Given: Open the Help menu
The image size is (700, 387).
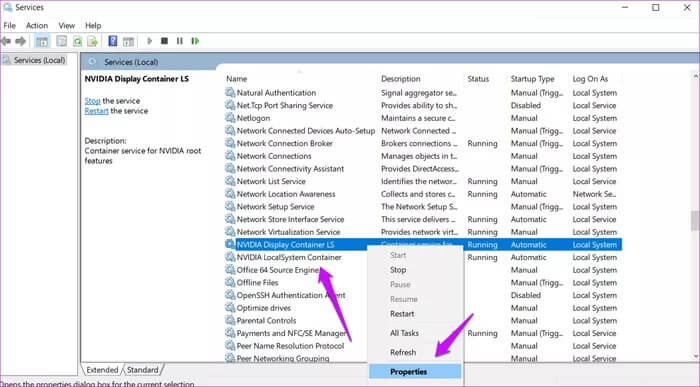Looking at the screenshot, I should pos(93,25).
